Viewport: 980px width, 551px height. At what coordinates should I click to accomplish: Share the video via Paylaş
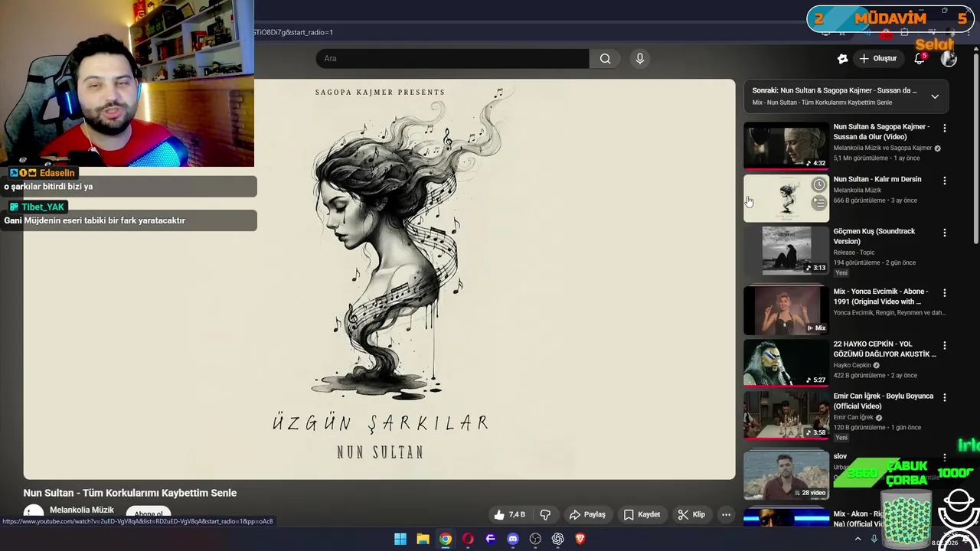point(587,514)
